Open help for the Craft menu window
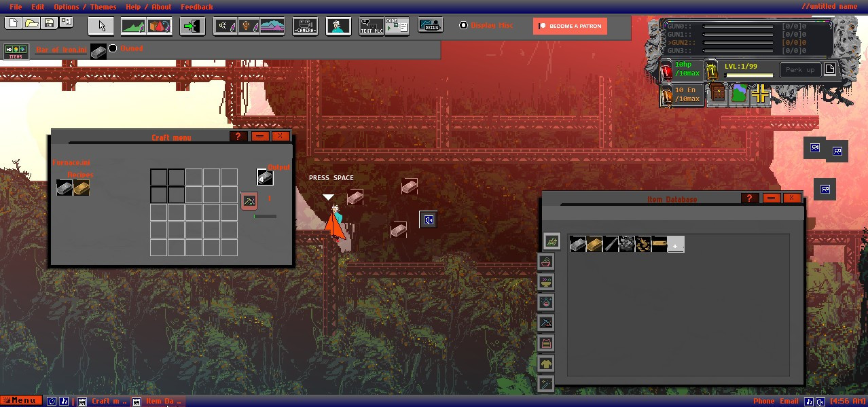Image resolution: width=868 pixels, height=407 pixels. [237, 136]
